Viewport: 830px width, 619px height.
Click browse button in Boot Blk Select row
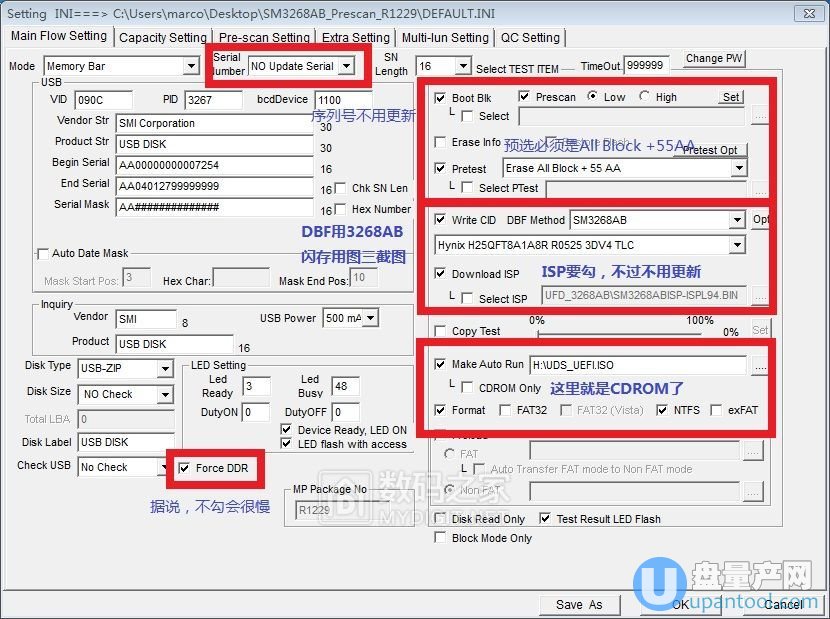pyautogui.click(x=760, y=116)
